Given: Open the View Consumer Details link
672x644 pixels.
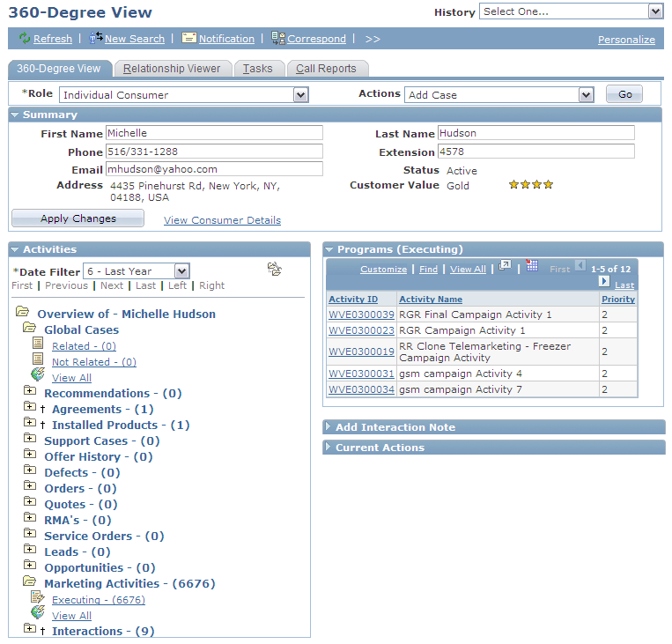Looking at the screenshot, I should [x=222, y=220].
